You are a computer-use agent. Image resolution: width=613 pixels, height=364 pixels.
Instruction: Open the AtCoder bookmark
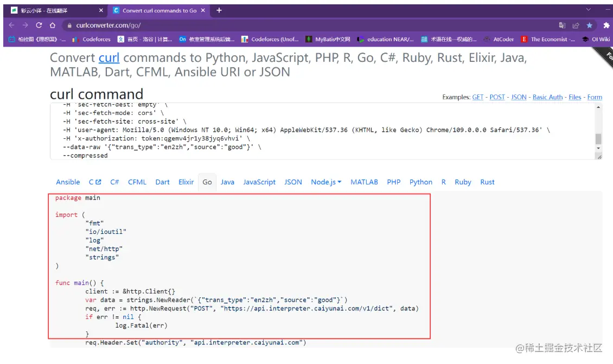pos(499,39)
